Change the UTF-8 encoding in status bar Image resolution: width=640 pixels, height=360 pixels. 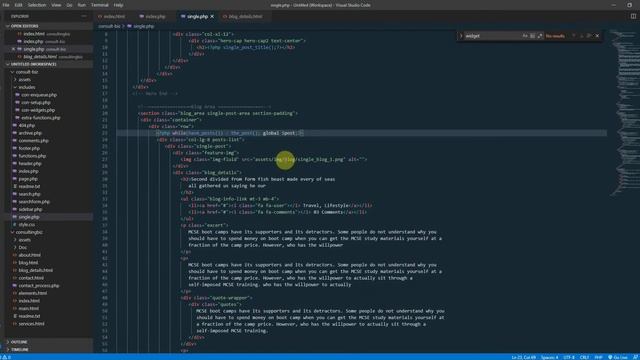point(569,357)
